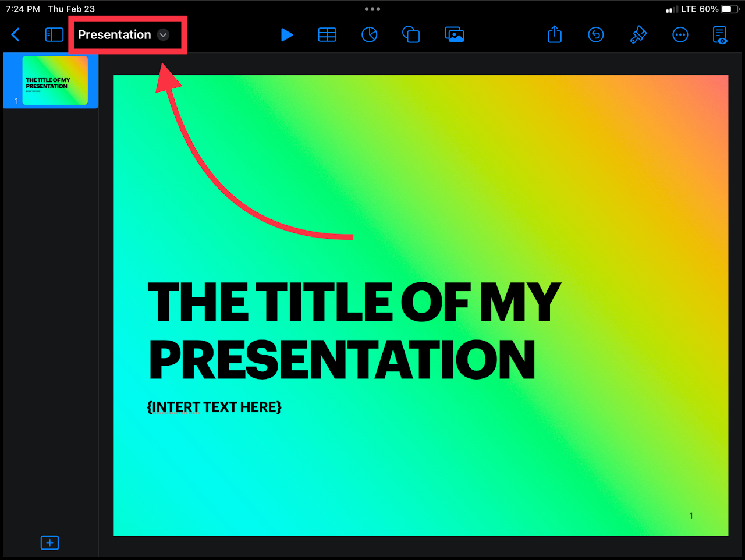
Task: Go back to the document manager
Action: pyautogui.click(x=16, y=35)
